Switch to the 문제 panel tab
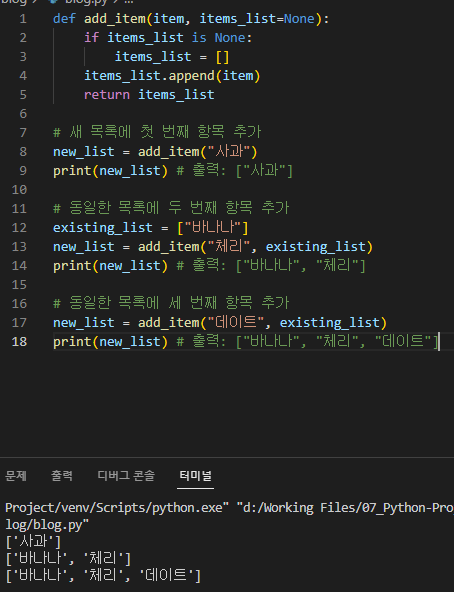Image resolution: width=454 pixels, height=592 pixels. pos(16,476)
